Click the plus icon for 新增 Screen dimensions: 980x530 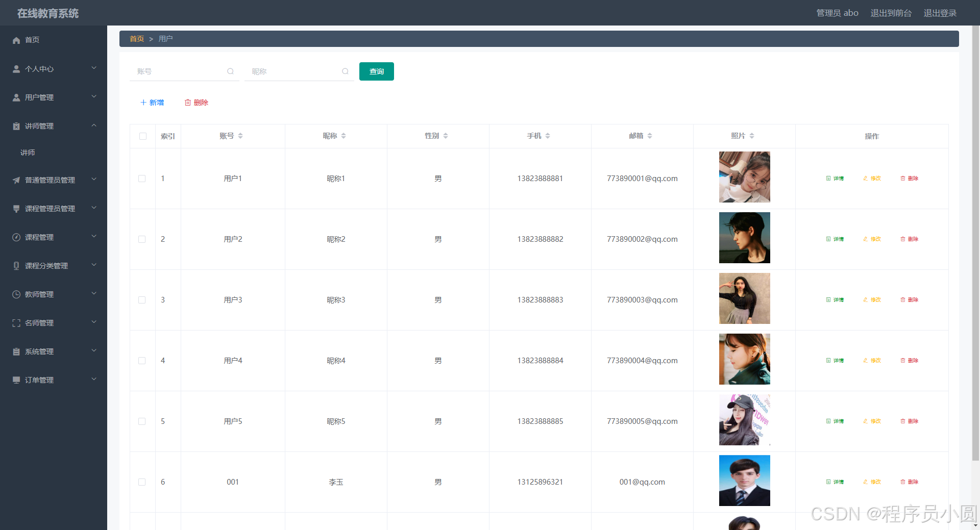coord(143,103)
